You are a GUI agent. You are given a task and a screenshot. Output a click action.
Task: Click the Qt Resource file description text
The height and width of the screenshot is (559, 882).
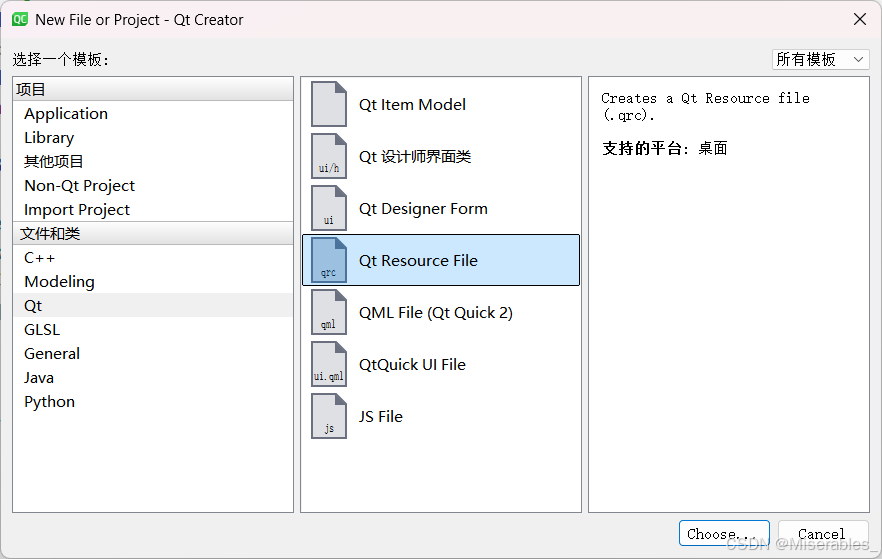pos(705,106)
